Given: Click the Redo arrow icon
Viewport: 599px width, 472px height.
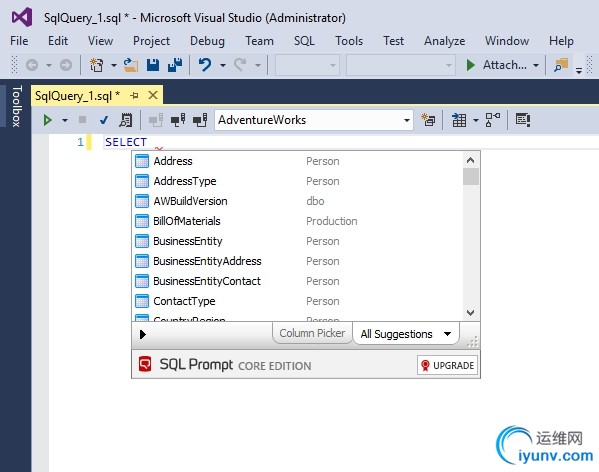Looking at the screenshot, I should pyautogui.click(x=240, y=65).
